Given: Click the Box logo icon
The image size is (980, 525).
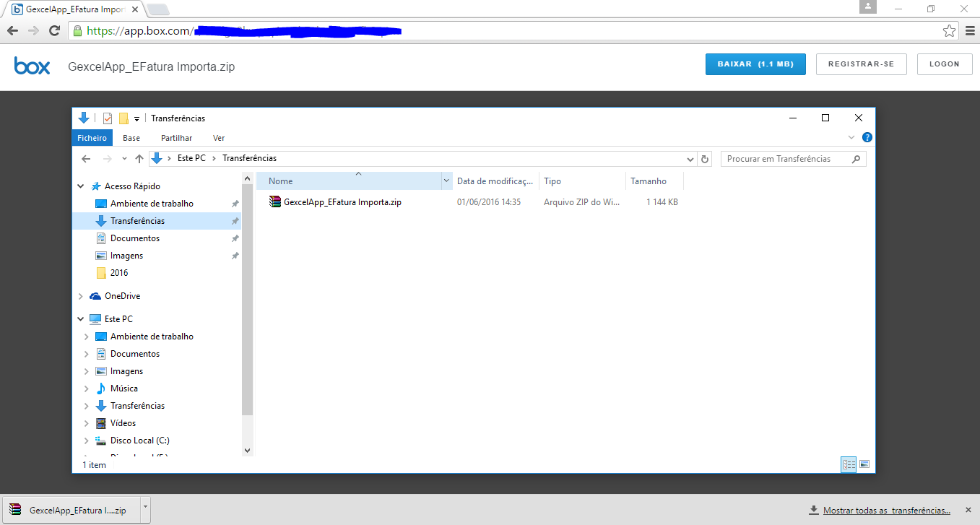Looking at the screenshot, I should pyautogui.click(x=32, y=66).
